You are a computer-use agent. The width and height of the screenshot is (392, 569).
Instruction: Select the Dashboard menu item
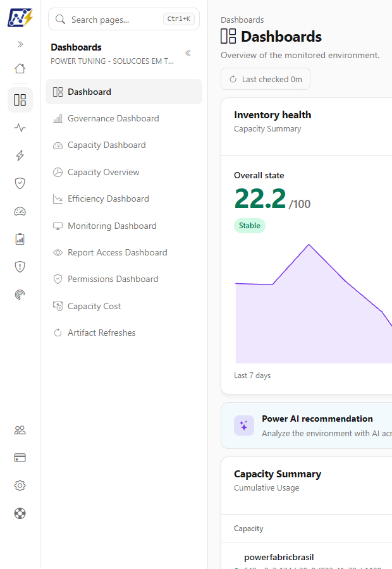click(x=124, y=92)
